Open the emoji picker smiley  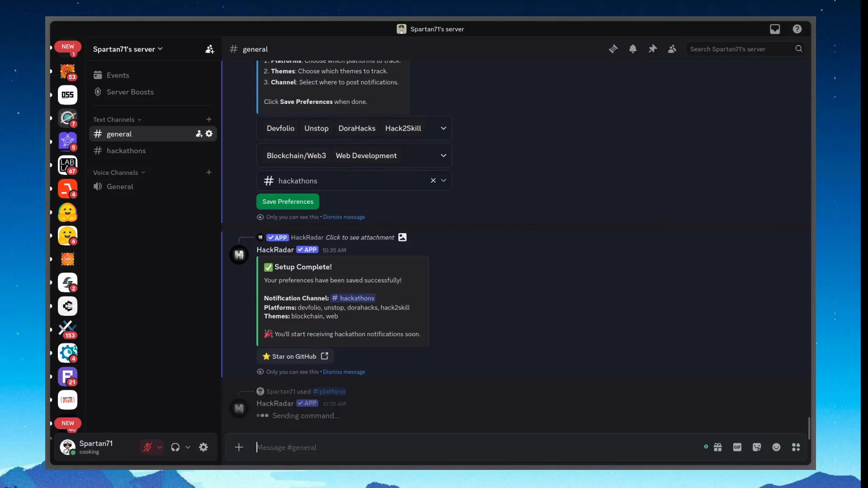click(x=776, y=447)
